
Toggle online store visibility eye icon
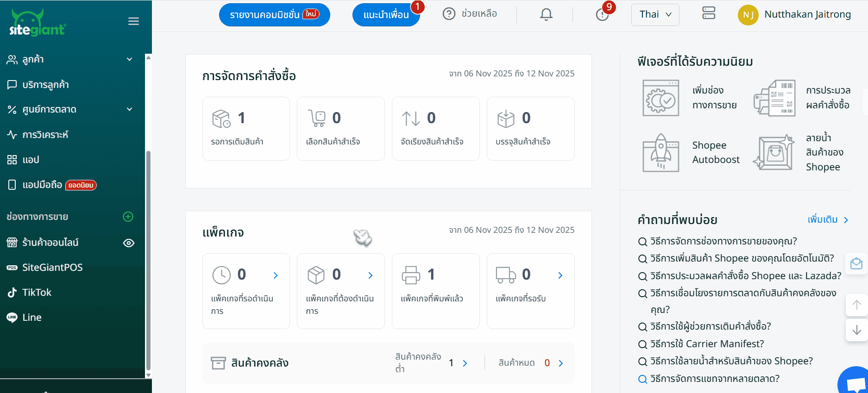click(129, 243)
